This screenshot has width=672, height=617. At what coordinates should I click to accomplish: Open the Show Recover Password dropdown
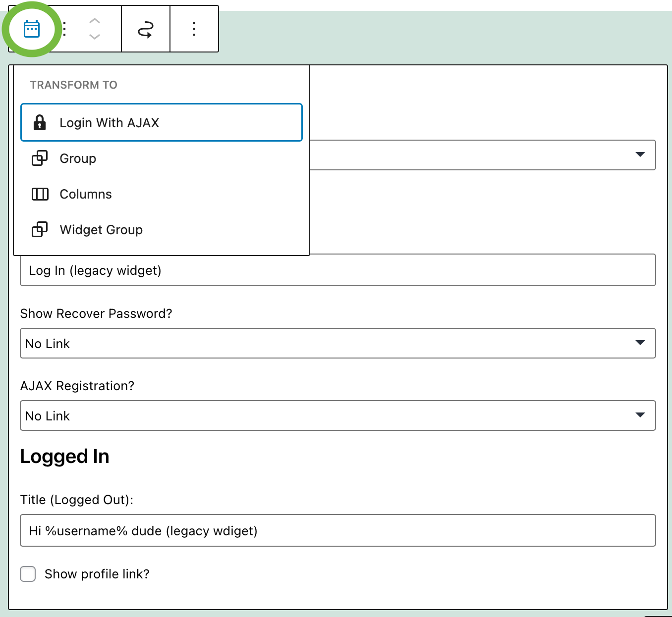(x=338, y=343)
